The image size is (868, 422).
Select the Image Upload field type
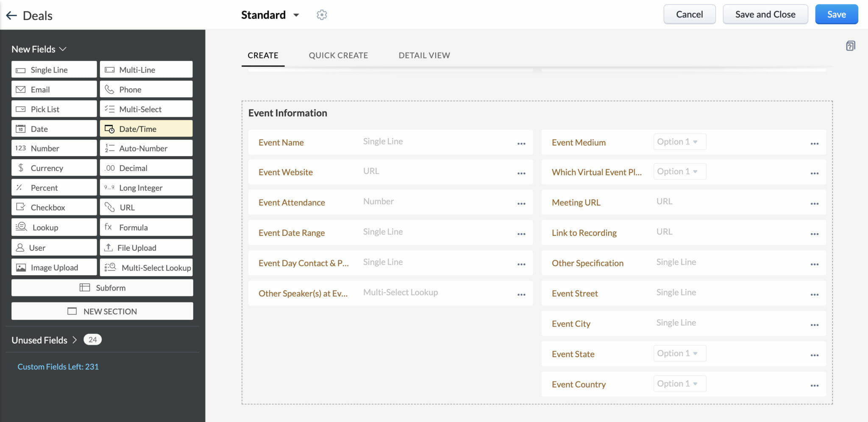54,267
